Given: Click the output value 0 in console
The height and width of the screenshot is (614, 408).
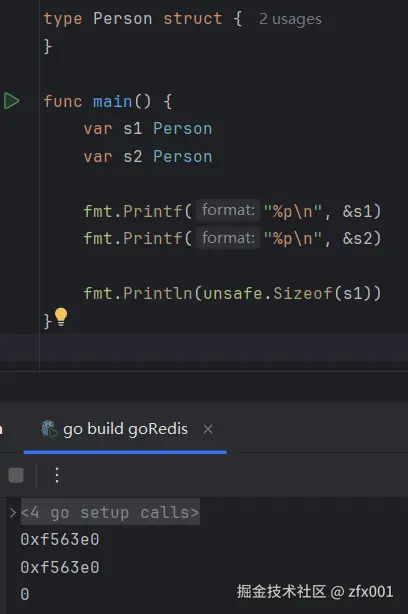Looking at the screenshot, I should coord(25,594).
